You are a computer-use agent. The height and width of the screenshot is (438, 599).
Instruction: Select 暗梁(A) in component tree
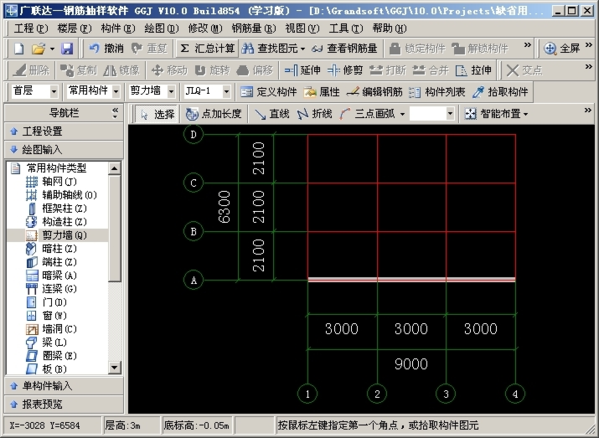point(51,275)
